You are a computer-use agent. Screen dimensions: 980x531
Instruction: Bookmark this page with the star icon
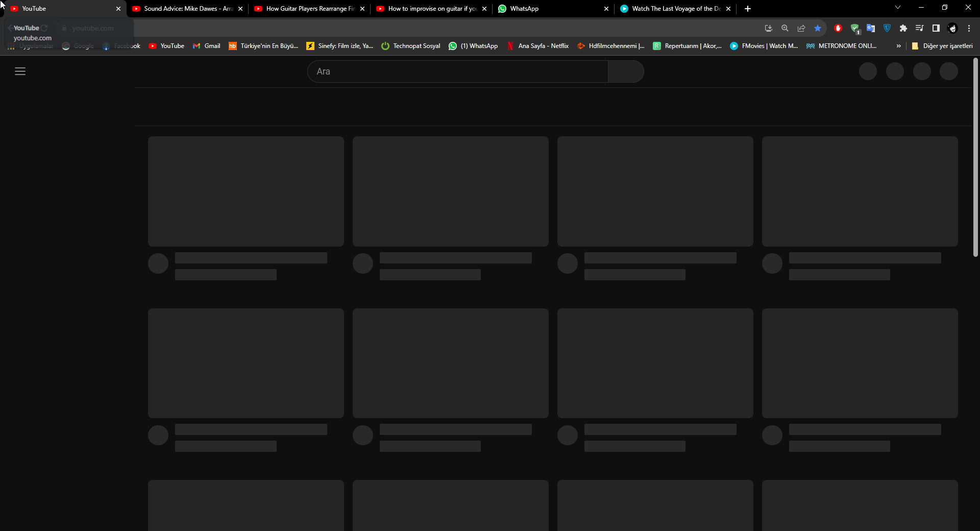coord(818,28)
